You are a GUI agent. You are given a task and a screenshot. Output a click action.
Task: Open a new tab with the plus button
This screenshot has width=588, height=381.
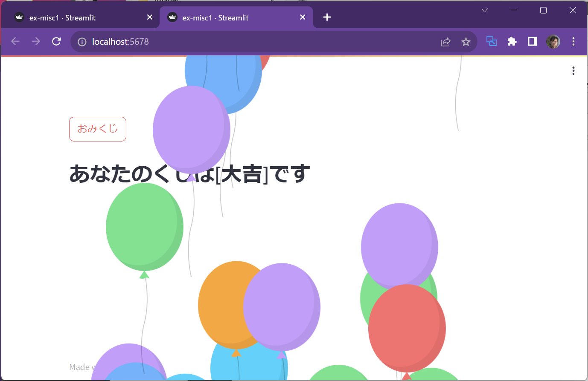pos(327,17)
